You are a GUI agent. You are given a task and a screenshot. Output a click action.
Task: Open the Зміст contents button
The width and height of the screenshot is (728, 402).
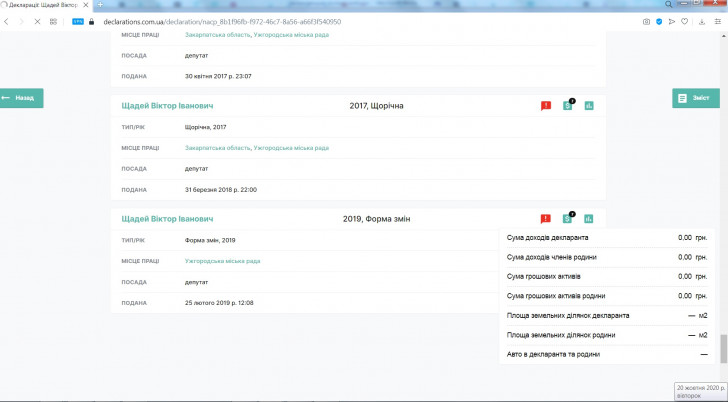pyautogui.click(x=695, y=98)
